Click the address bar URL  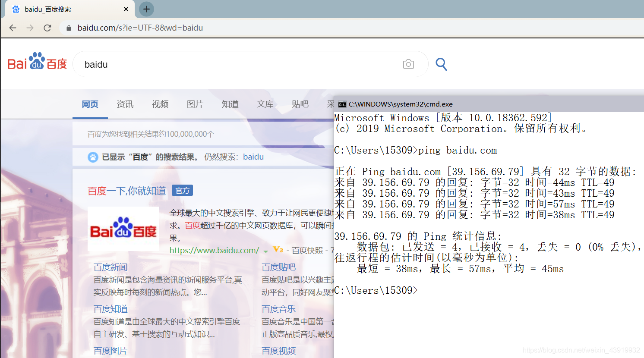click(140, 28)
